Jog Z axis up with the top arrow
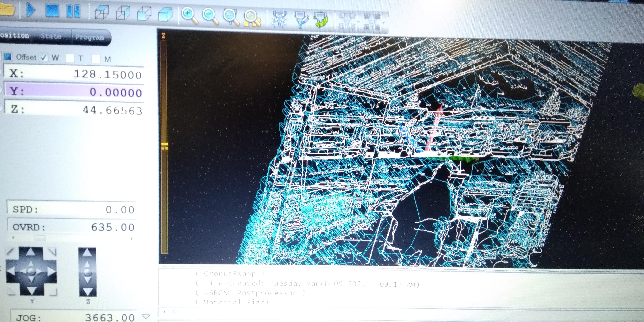Viewport: 644px width, 322px height. 87,253
